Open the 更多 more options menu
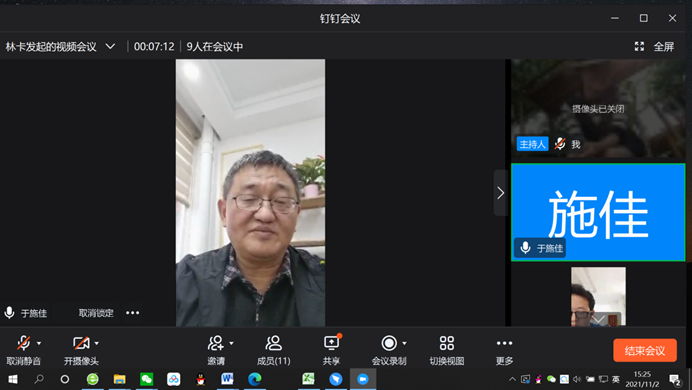 click(x=504, y=350)
